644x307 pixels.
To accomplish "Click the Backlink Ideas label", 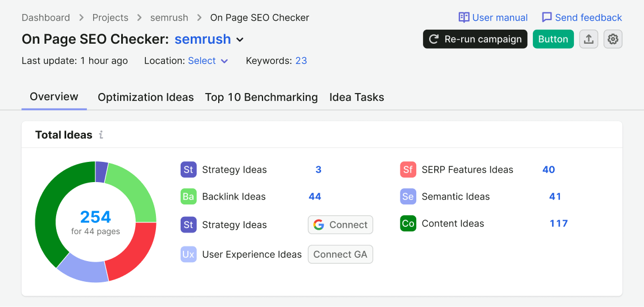I will [x=234, y=197].
